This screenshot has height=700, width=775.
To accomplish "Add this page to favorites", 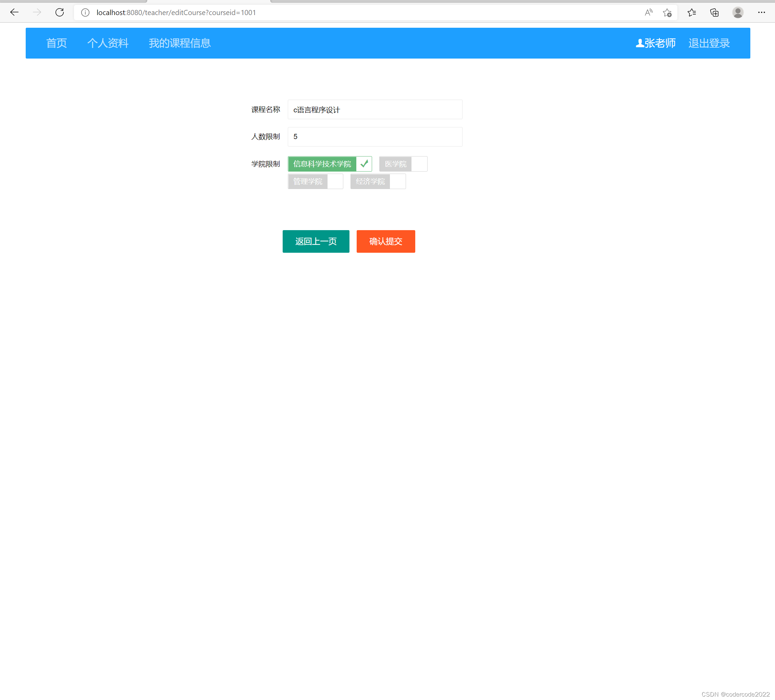I will (x=667, y=13).
